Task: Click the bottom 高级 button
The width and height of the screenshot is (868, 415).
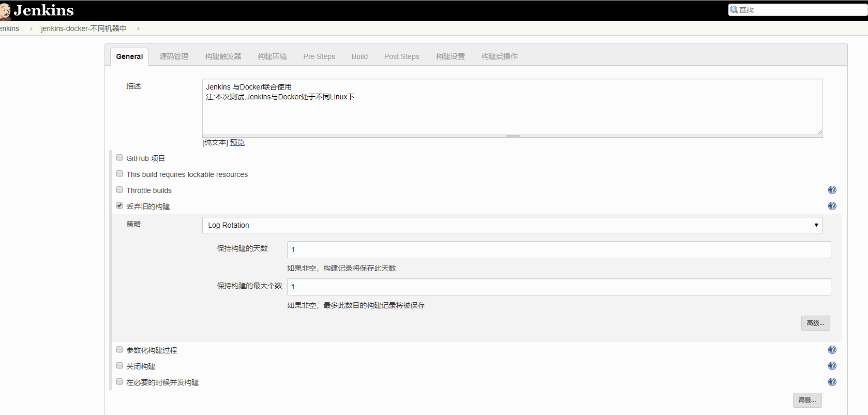Action: [x=807, y=400]
